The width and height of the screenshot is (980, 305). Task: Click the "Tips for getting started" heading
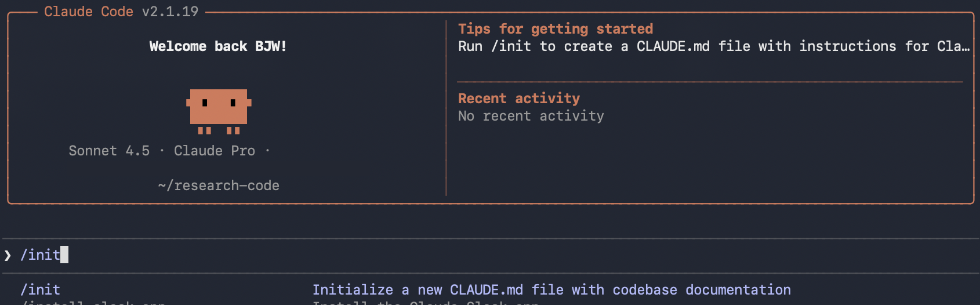coord(555,29)
